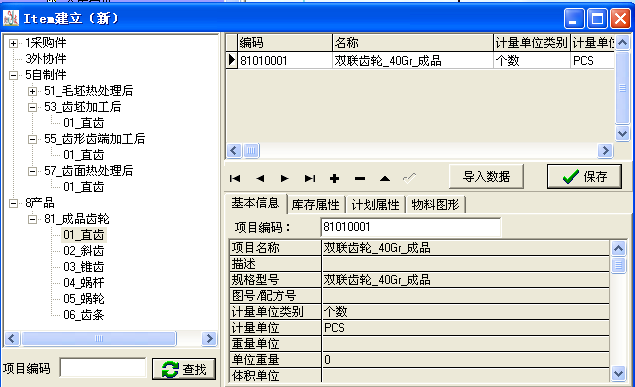Click the tree horizontal scrollbar thumb
The height and width of the screenshot is (387, 635).
(99, 338)
